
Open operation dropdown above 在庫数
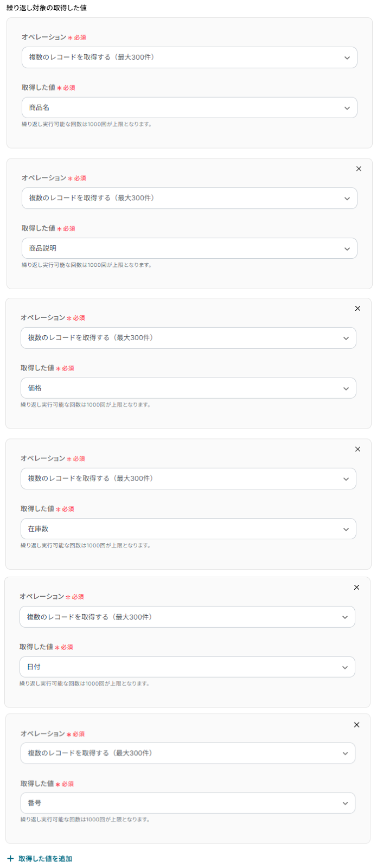point(188,478)
